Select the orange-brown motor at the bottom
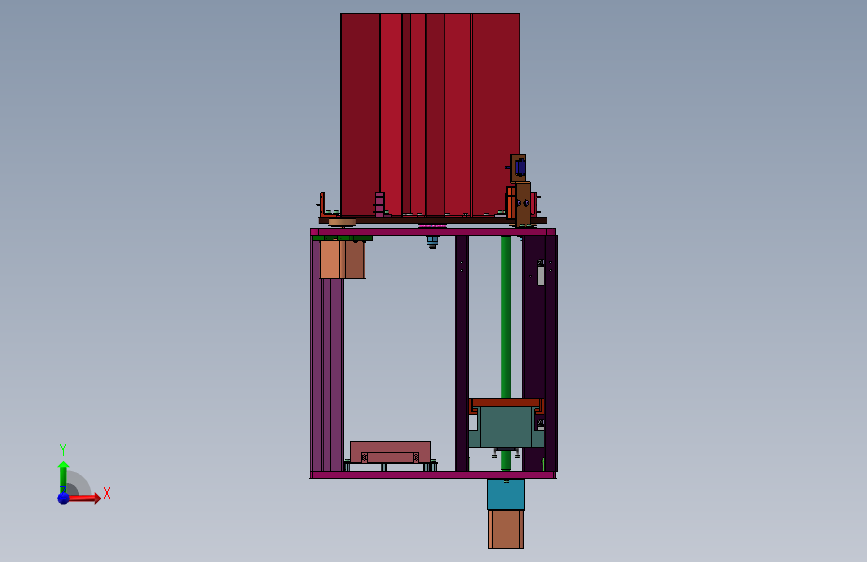 pos(505,529)
